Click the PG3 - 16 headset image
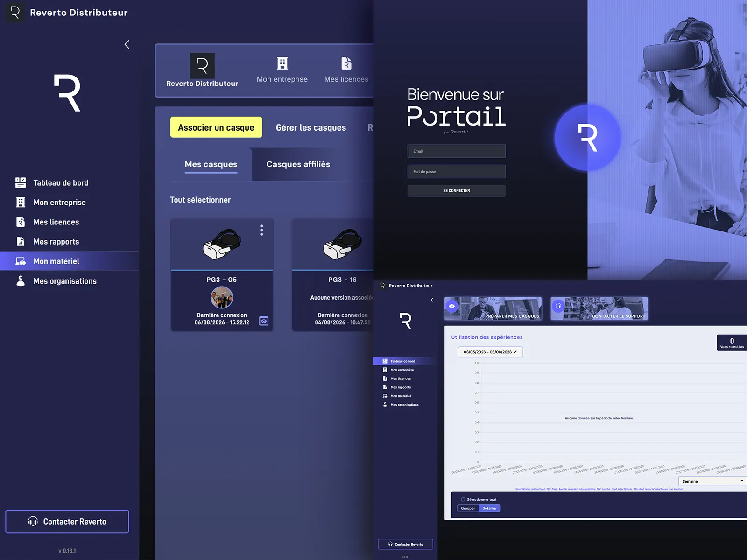The width and height of the screenshot is (747, 560). click(344, 244)
